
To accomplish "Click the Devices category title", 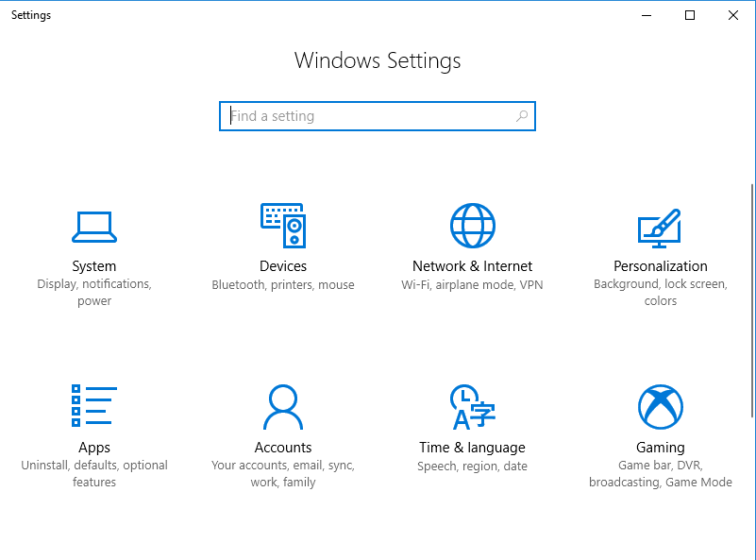I will pyautogui.click(x=283, y=266).
